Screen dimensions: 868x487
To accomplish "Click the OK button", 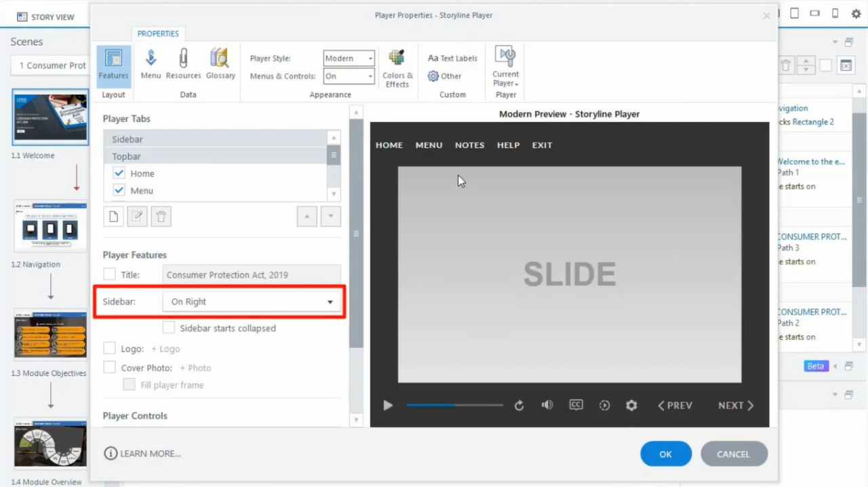I will point(665,454).
